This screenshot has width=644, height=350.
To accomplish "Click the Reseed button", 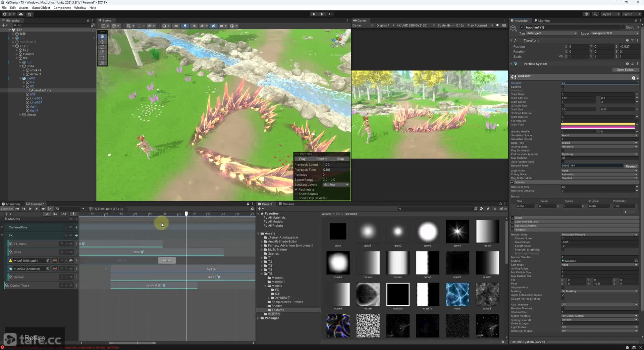I will 631,166.
